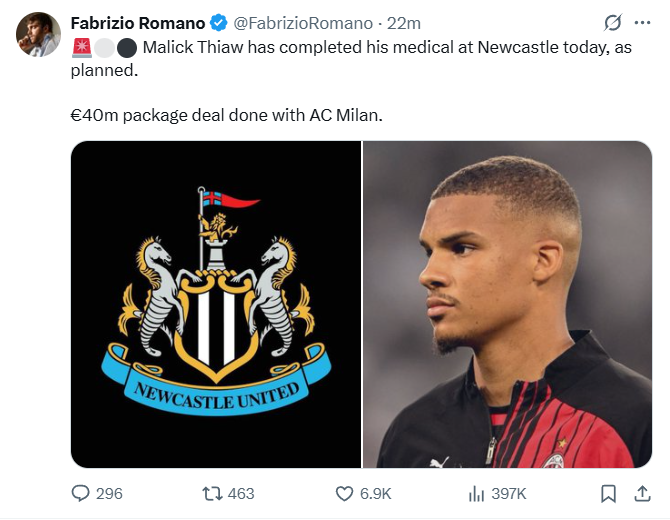The image size is (670, 520).
Task: Click the 296 replies count
Action: 109,493
